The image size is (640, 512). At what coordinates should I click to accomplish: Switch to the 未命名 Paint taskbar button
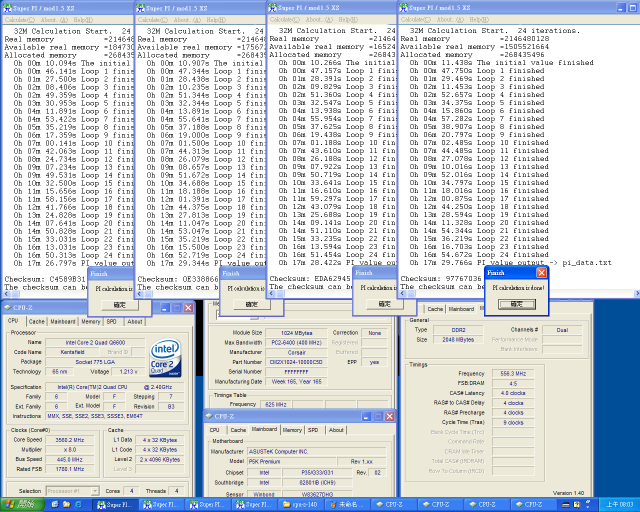(349, 505)
